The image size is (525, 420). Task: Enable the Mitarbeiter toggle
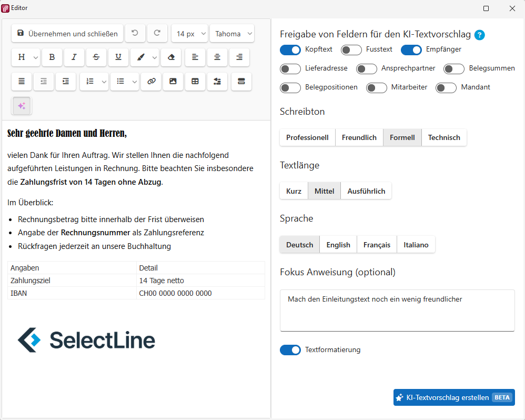pos(377,88)
